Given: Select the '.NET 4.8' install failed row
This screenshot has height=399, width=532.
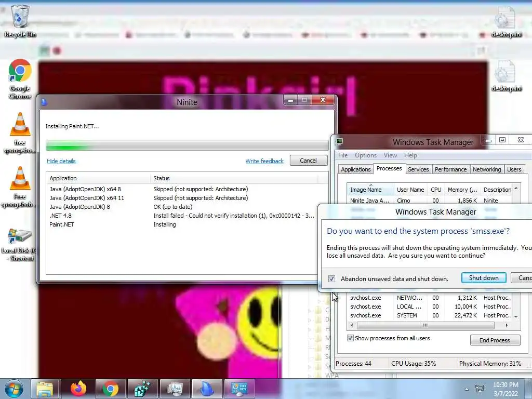Looking at the screenshot, I should click(182, 216).
